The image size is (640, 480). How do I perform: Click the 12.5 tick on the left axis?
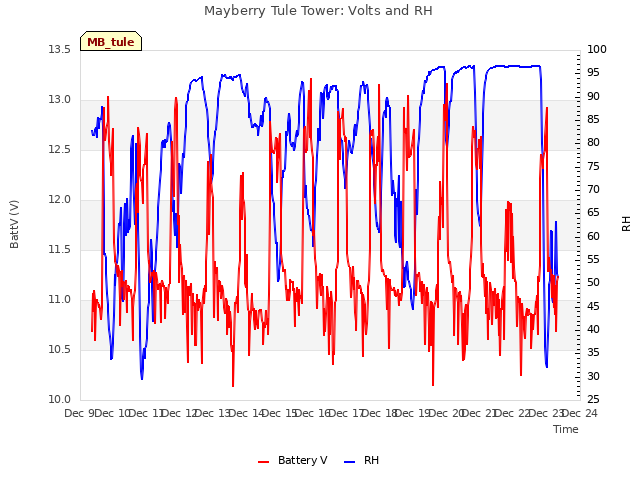point(60,149)
